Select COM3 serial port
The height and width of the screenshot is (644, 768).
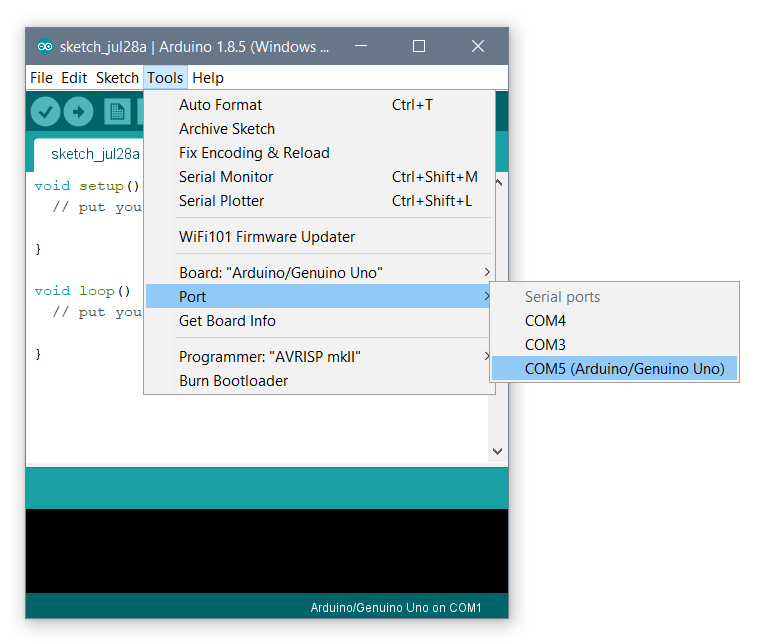[x=545, y=345]
